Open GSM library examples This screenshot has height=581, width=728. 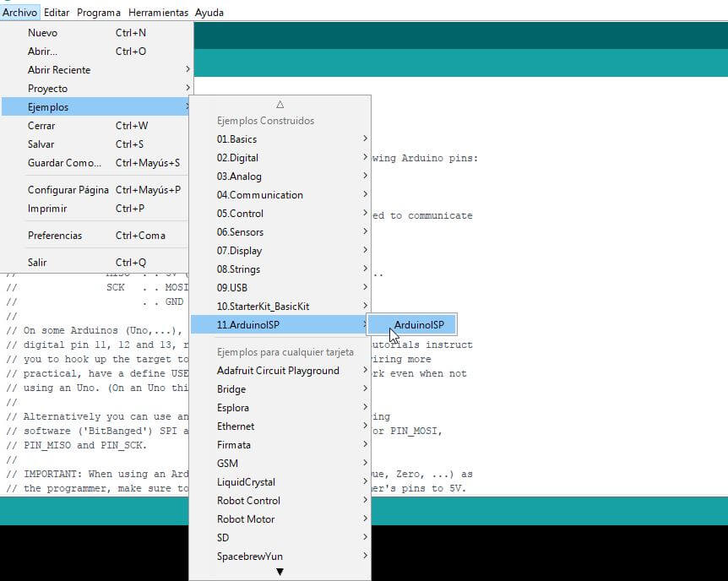click(280, 464)
